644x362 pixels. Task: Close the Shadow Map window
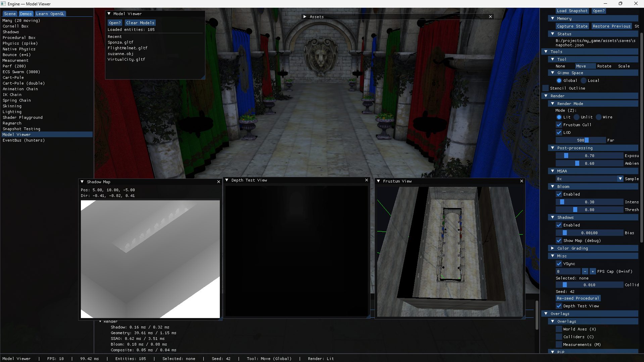click(218, 182)
